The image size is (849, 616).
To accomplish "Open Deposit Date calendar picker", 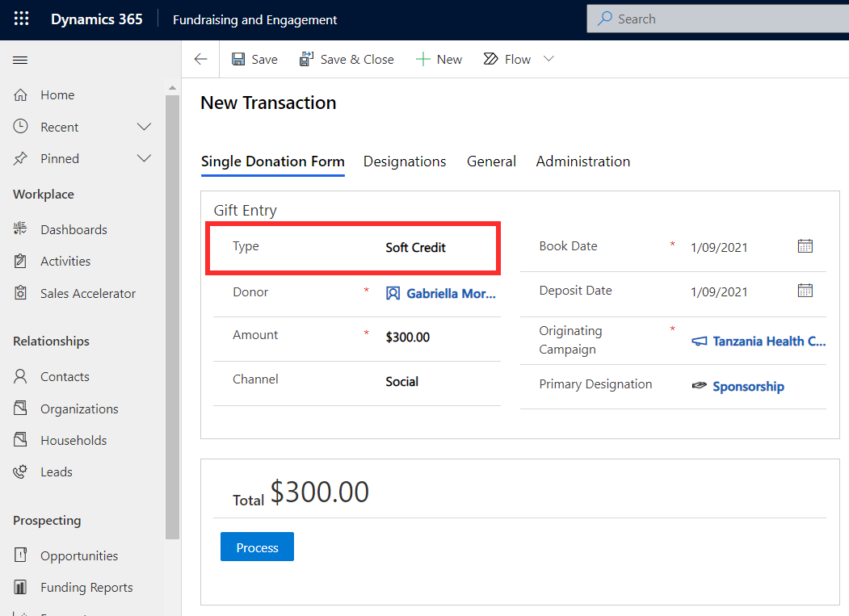I will [x=805, y=291].
